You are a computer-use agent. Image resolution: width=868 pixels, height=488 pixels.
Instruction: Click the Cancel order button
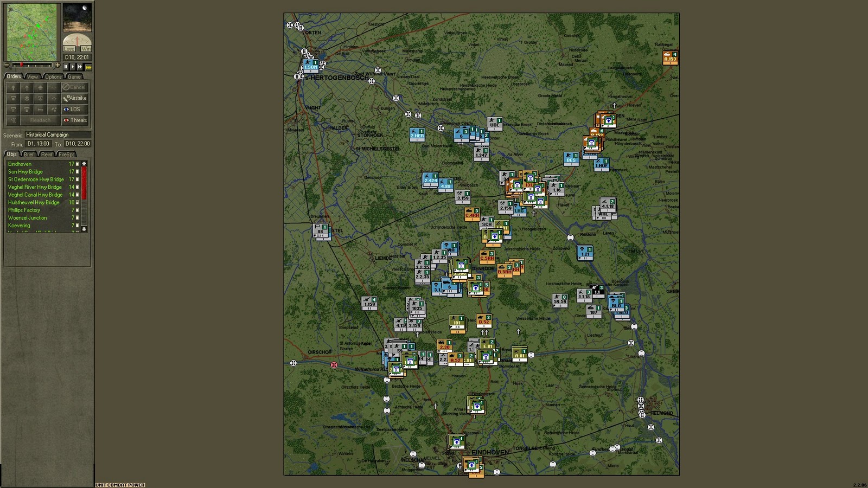75,87
